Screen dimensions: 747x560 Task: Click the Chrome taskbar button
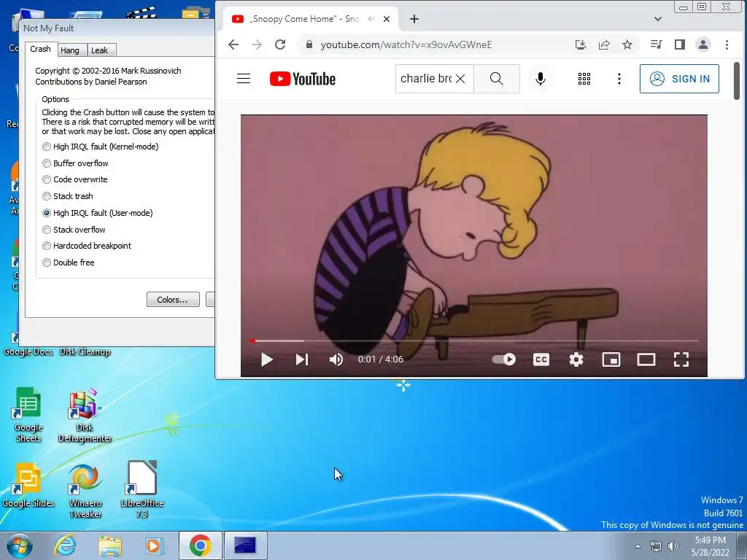coord(200,545)
